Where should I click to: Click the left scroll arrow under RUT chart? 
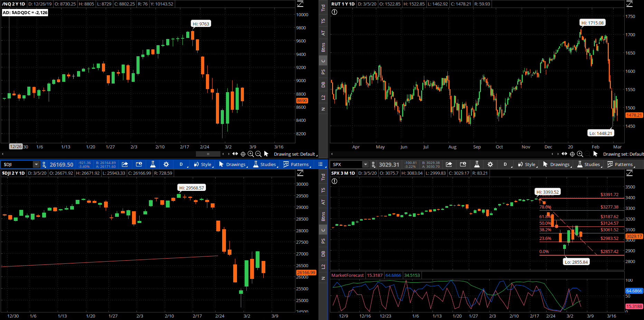332,154
